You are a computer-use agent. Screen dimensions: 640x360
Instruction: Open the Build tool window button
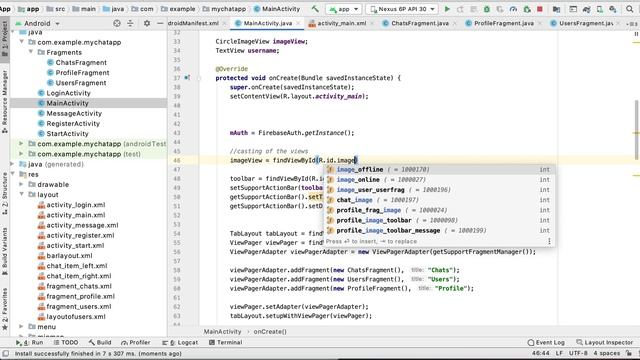100,342
